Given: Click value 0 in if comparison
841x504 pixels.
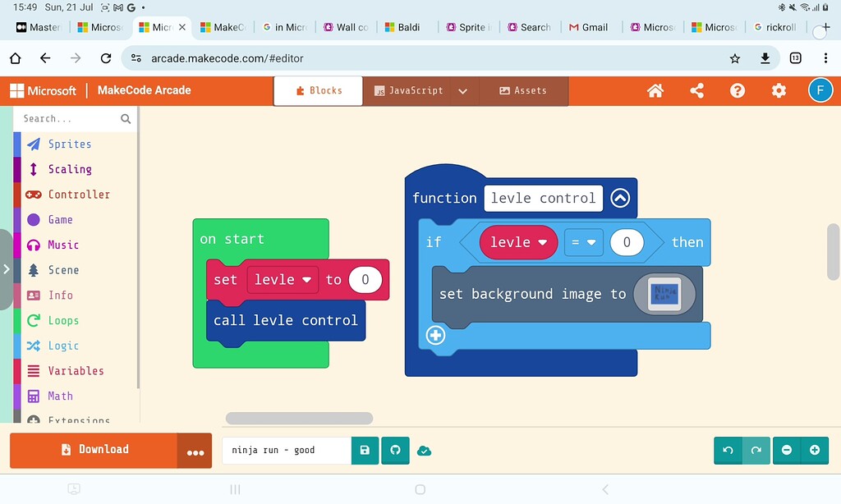Looking at the screenshot, I should [x=627, y=242].
